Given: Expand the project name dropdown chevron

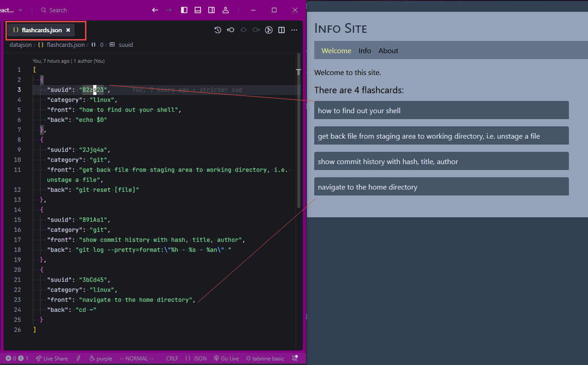Looking at the screenshot, I should (x=20, y=10).
